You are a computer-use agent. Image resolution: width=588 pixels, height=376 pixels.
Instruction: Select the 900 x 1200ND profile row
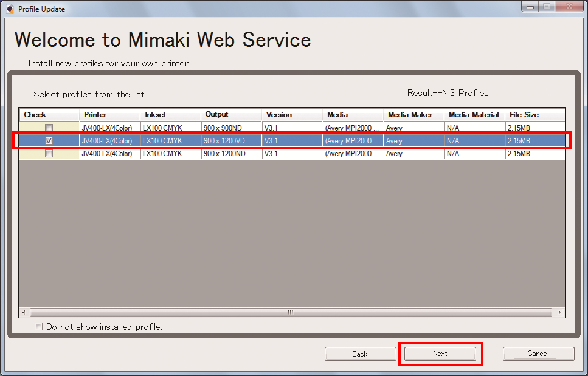[x=225, y=154]
